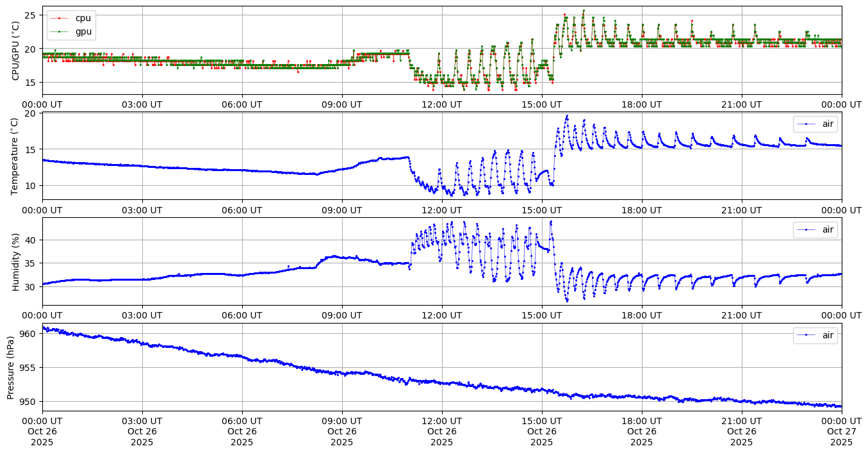
Task: Click the green gpu legend line marker
Action: click(60, 31)
